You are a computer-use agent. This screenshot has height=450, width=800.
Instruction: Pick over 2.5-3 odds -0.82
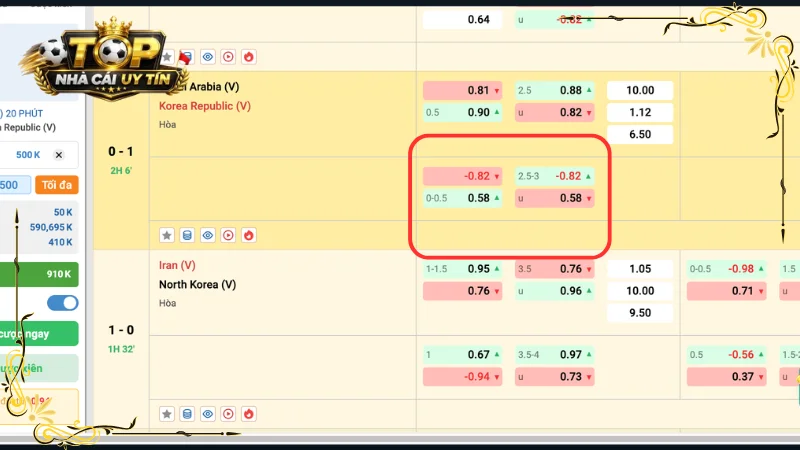coord(555,176)
